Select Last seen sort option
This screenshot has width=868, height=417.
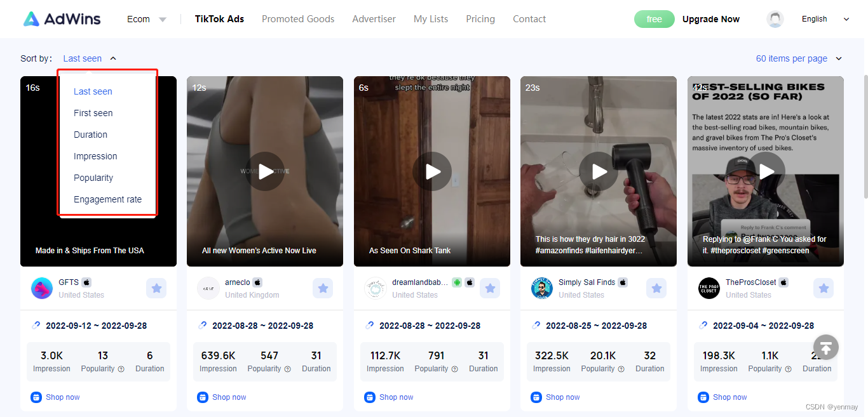[x=93, y=91]
